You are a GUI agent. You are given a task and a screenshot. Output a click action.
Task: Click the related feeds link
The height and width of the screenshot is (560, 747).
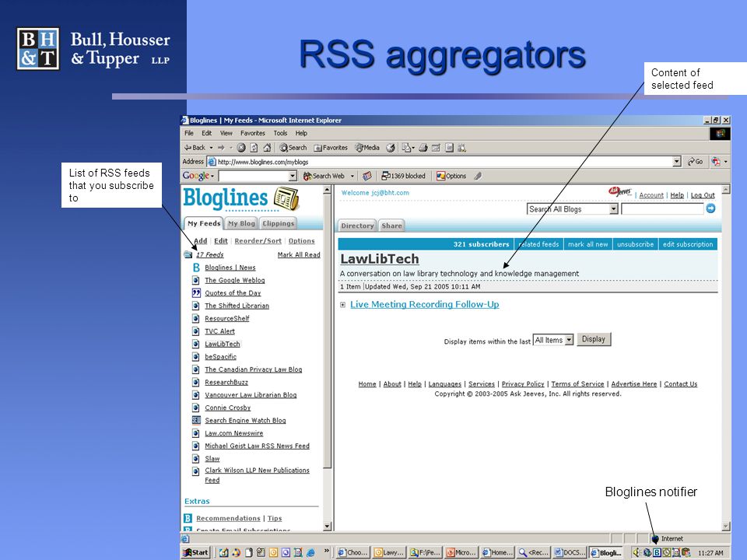538,244
